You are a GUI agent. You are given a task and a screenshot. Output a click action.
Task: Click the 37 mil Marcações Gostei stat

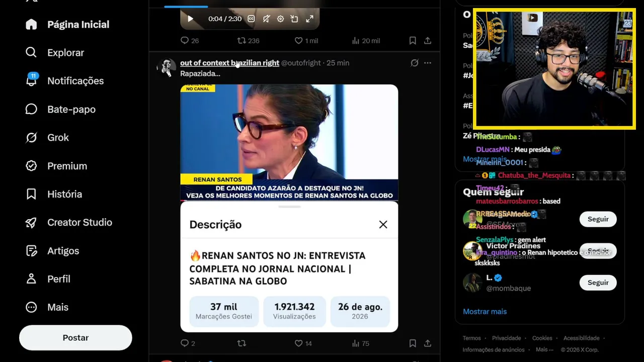pos(224,311)
